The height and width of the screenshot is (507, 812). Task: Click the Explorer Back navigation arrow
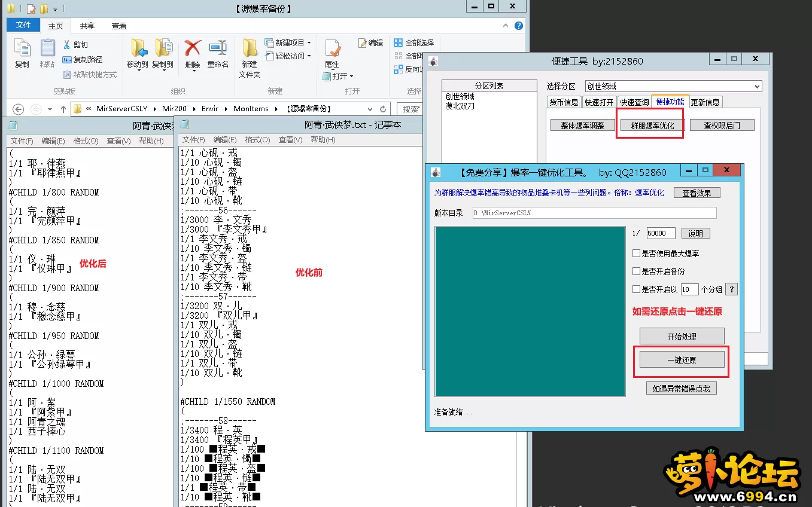click(x=18, y=109)
